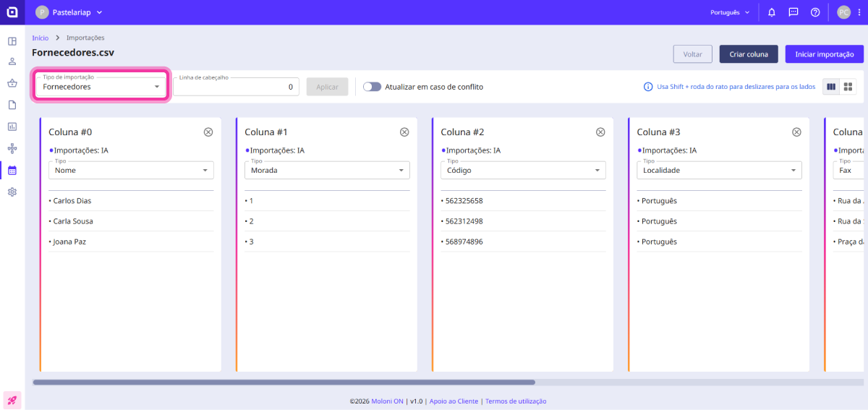
Task: Toggle Atualizar em caso de conflito switch
Action: [x=372, y=87]
